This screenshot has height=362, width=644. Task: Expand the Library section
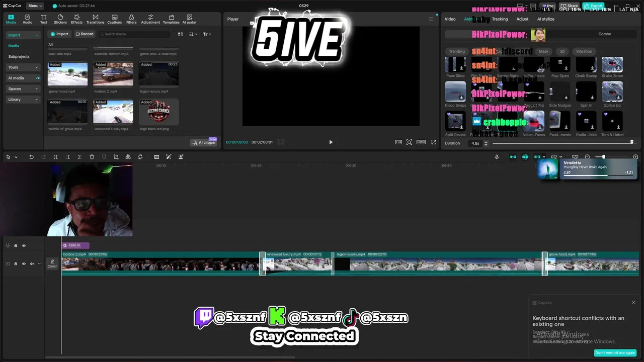23,100
